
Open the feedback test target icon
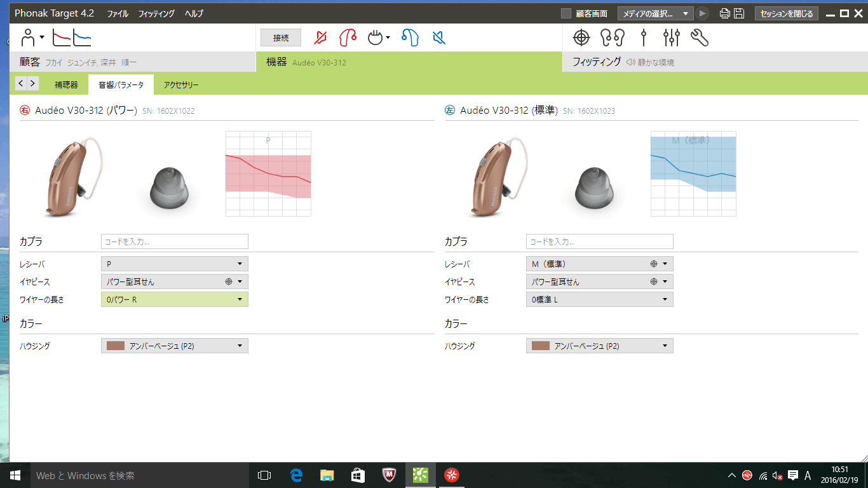pos(581,38)
